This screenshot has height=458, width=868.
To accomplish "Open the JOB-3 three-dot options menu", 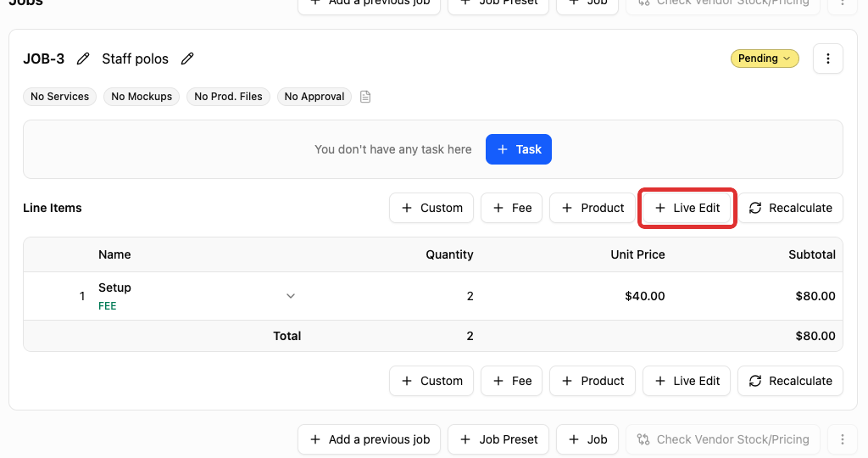I will pyautogui.click(x=827, y=59).
